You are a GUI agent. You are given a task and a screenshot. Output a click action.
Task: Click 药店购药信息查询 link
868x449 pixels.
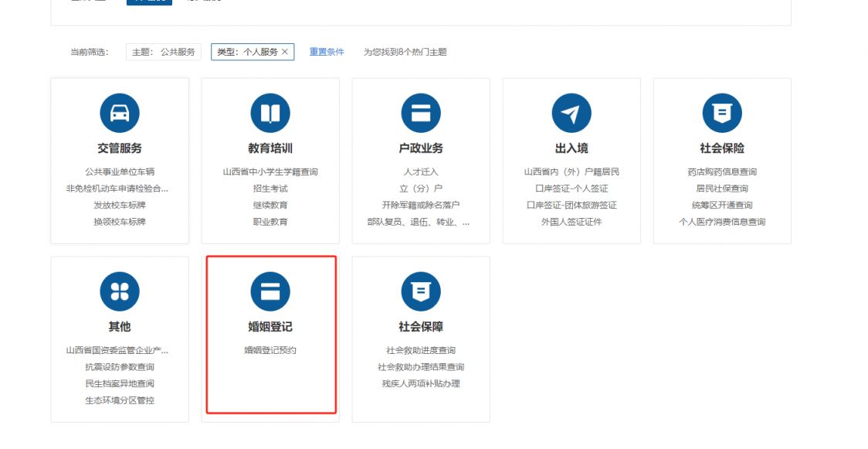coord(722,172)
